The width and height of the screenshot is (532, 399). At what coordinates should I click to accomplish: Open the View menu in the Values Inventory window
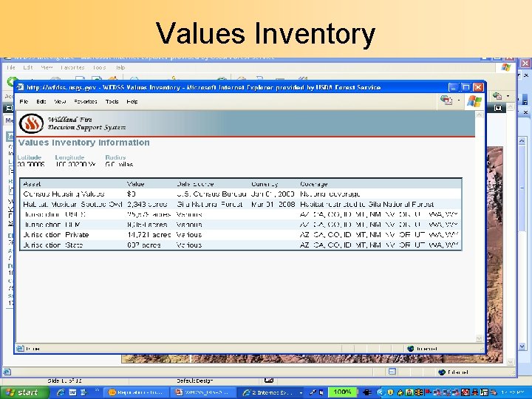pos(60,101)
